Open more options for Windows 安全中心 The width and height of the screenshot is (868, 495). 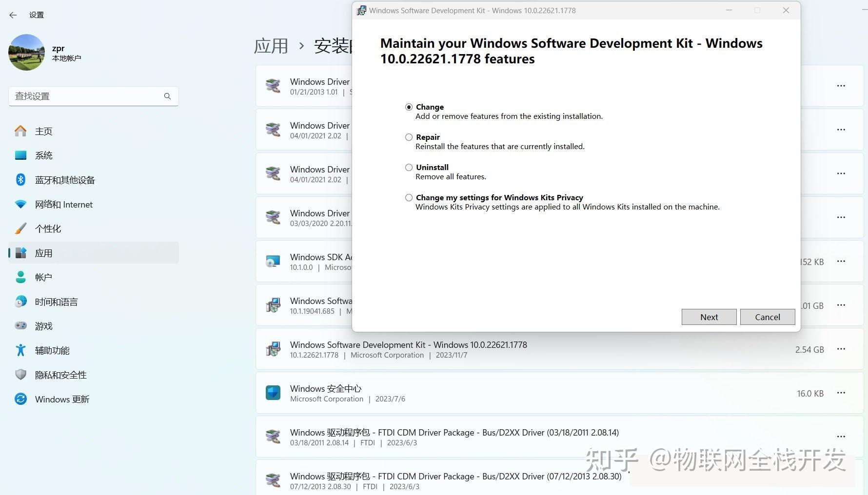841,393
